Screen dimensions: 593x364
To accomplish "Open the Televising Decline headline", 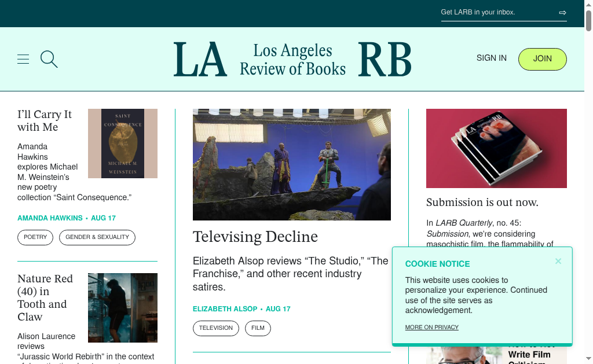I will pyautogui.click(x=255, y=237).
